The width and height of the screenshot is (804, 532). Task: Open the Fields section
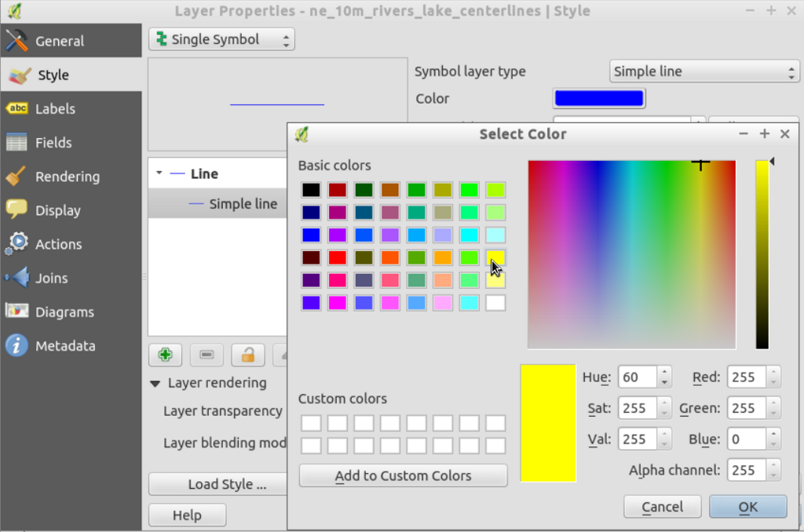click(x=53, y=143)
